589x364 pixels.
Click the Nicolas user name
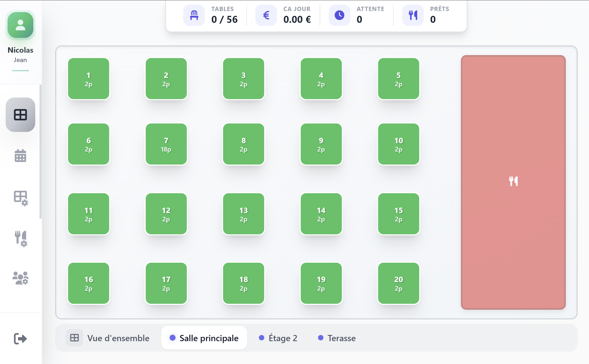(20, 50)
